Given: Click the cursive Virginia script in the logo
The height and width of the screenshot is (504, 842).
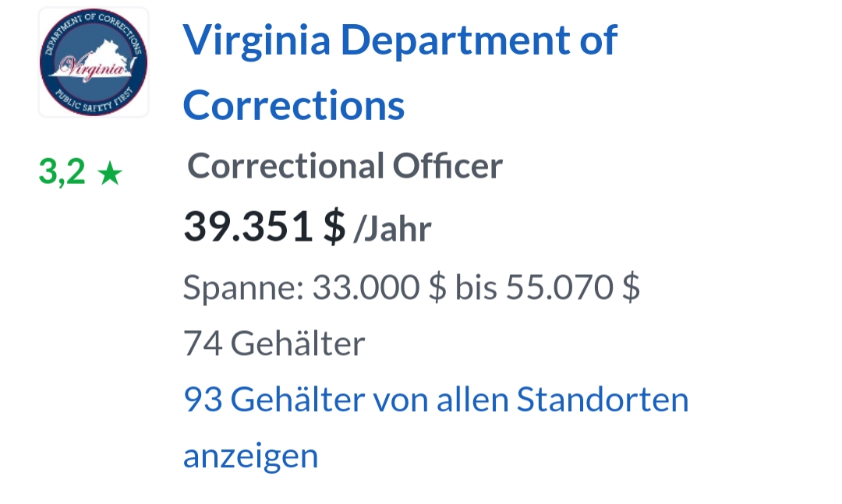Looking at the screenshot, I should click(x=91, y=69).
